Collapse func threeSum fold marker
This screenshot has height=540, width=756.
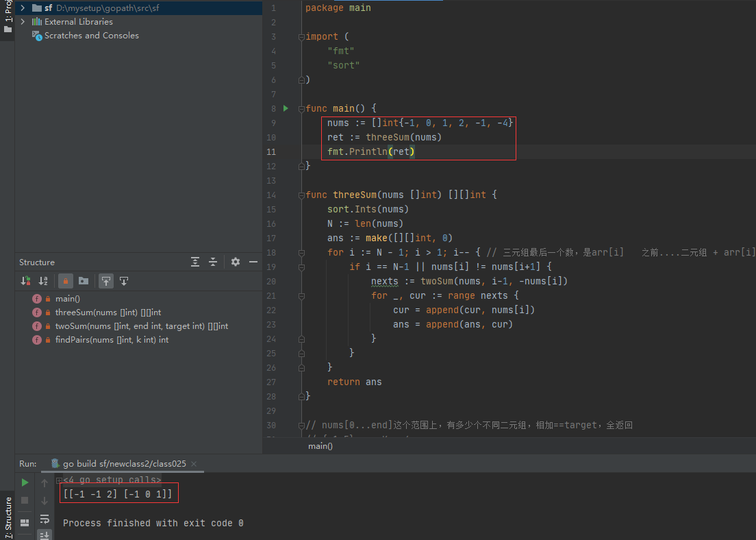[301, 195]
